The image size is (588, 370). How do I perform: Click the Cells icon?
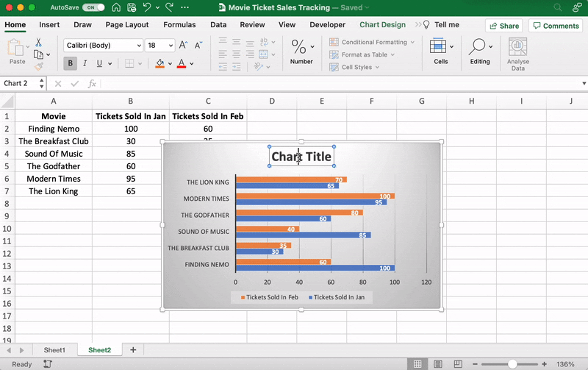tap(437, 46)
